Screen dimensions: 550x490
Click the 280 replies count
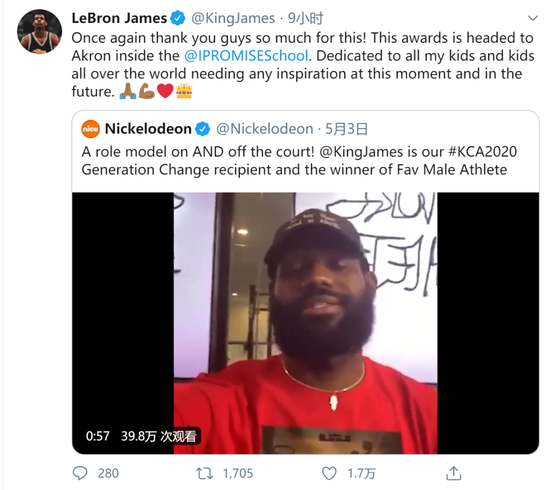point(108,474)
